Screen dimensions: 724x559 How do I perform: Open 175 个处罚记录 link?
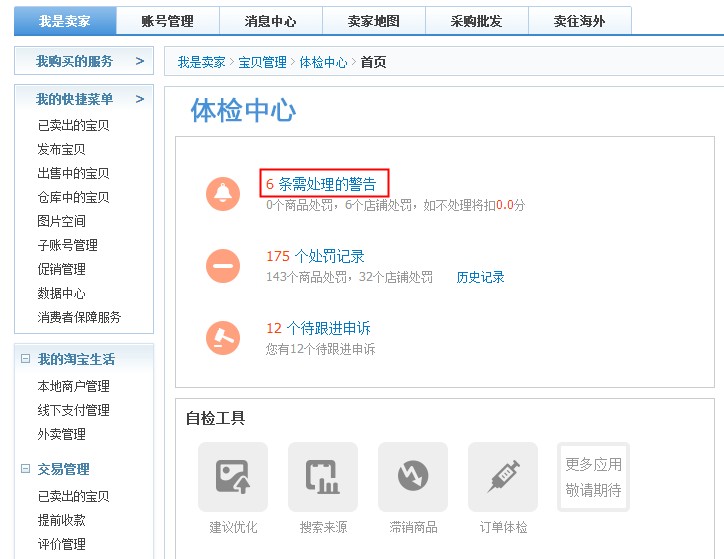315,257
